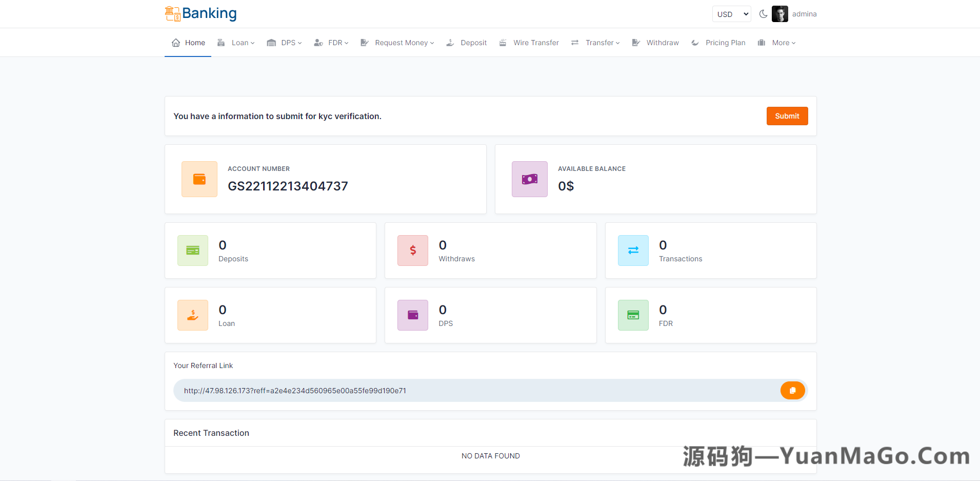Click the Submit button for KYC verification
Image resolution: width=980 pixels, height=481 pixels.
787,116
